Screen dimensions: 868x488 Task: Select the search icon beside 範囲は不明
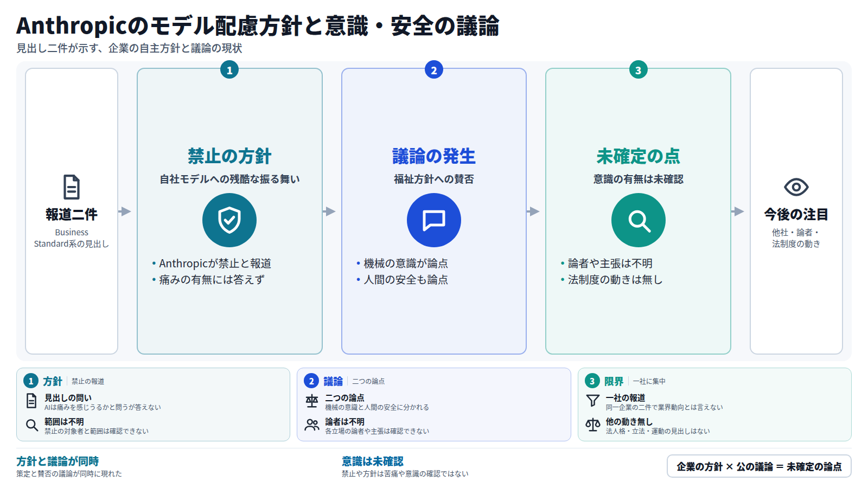[x=31, y=425]
